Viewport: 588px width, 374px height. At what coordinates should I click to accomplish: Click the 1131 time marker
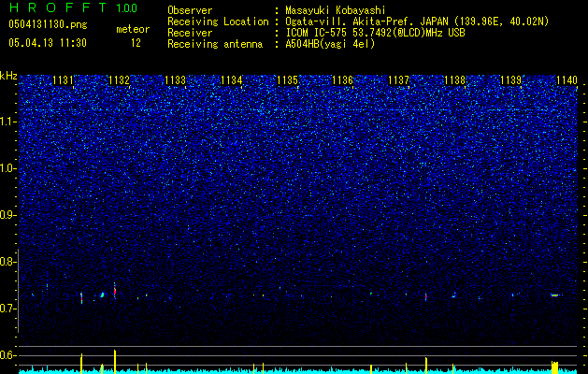63,80
